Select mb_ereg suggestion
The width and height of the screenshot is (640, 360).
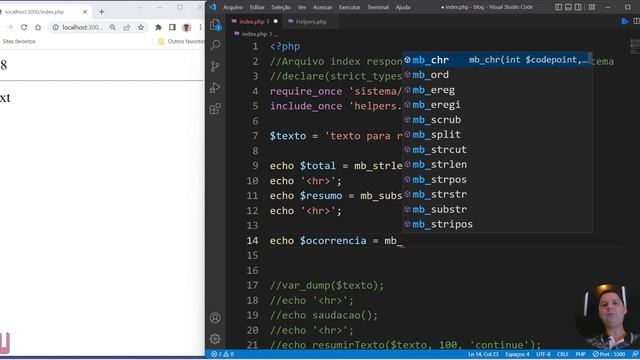(498, 90)
